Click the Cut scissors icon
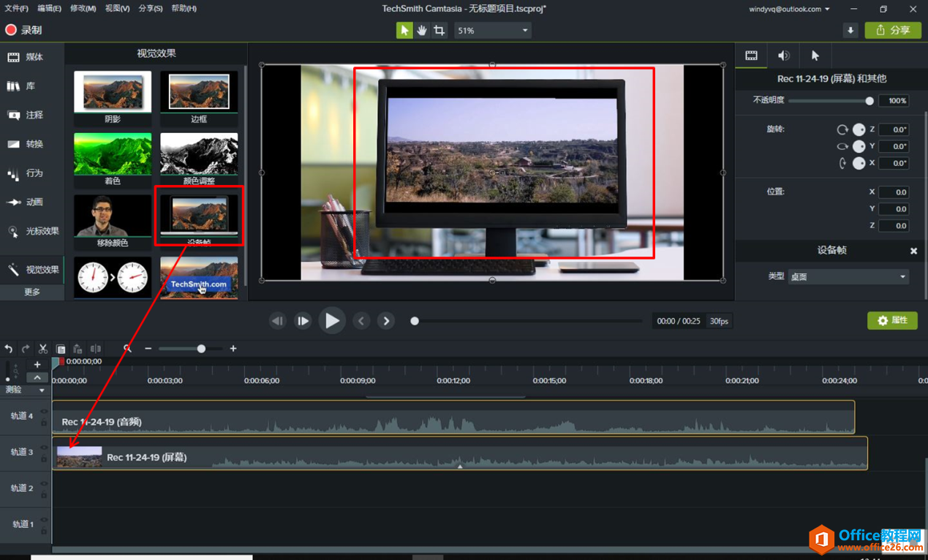The height and width of the screenshot is (560, 928). pyautogui.click(x=43, y=349)
